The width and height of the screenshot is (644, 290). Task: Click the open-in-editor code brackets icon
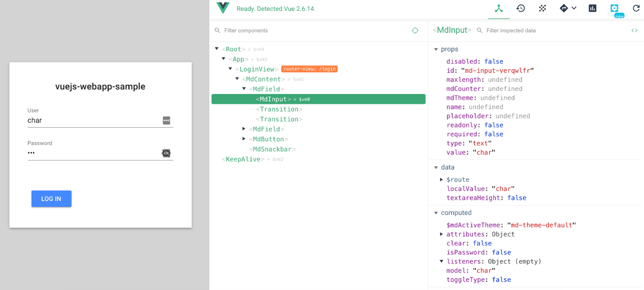point(634,31)
